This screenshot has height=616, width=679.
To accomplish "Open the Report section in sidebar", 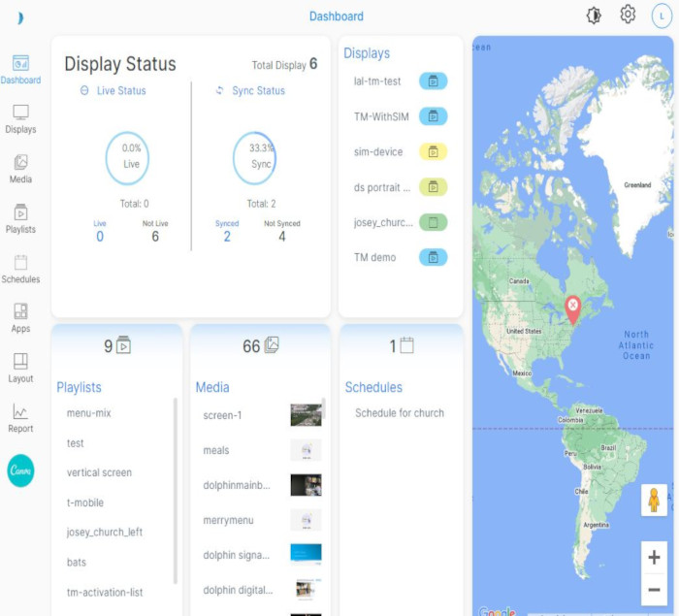I will tap(20, 418).
